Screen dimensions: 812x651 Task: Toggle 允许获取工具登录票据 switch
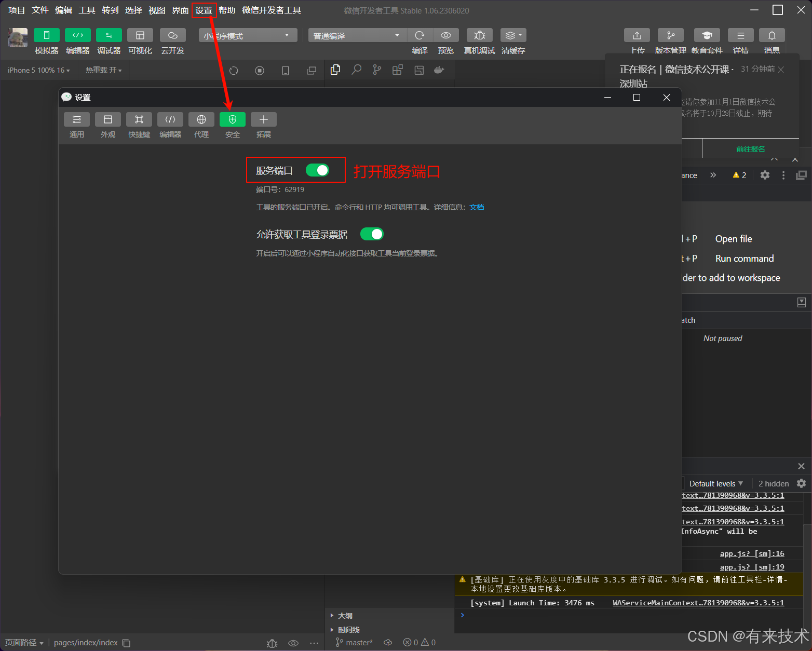click(372, 234)
